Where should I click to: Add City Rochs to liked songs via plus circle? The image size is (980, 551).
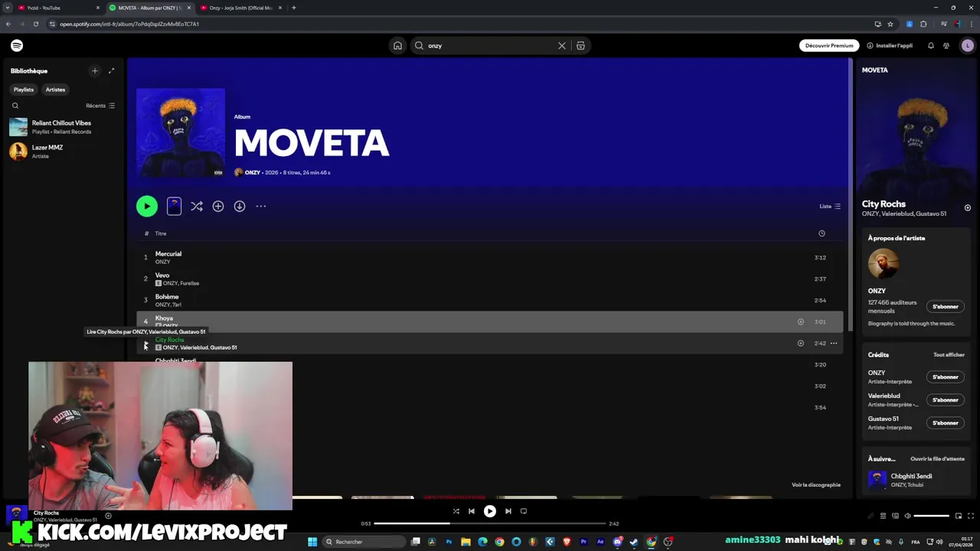click(801, 344)
